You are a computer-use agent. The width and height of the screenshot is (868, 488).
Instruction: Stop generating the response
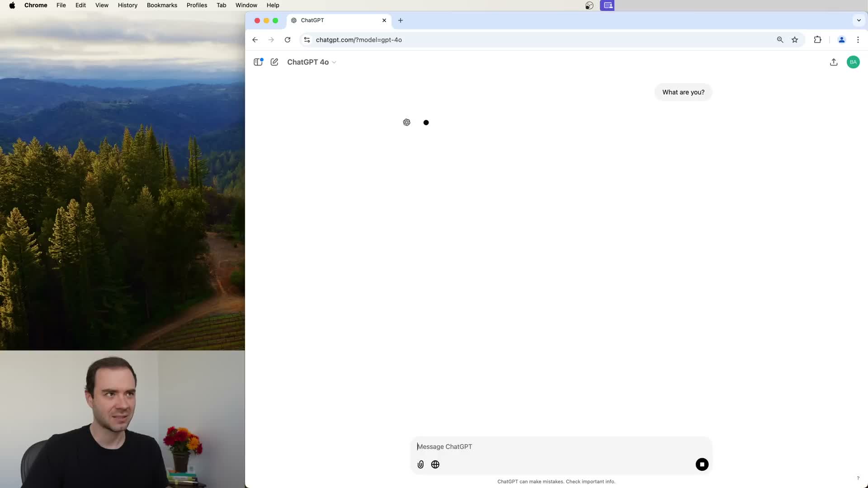point(702,465)
